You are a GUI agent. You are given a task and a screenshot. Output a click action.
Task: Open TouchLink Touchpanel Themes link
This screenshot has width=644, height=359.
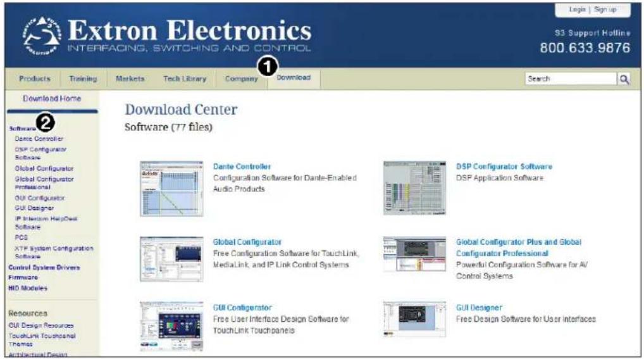[42, 340]
